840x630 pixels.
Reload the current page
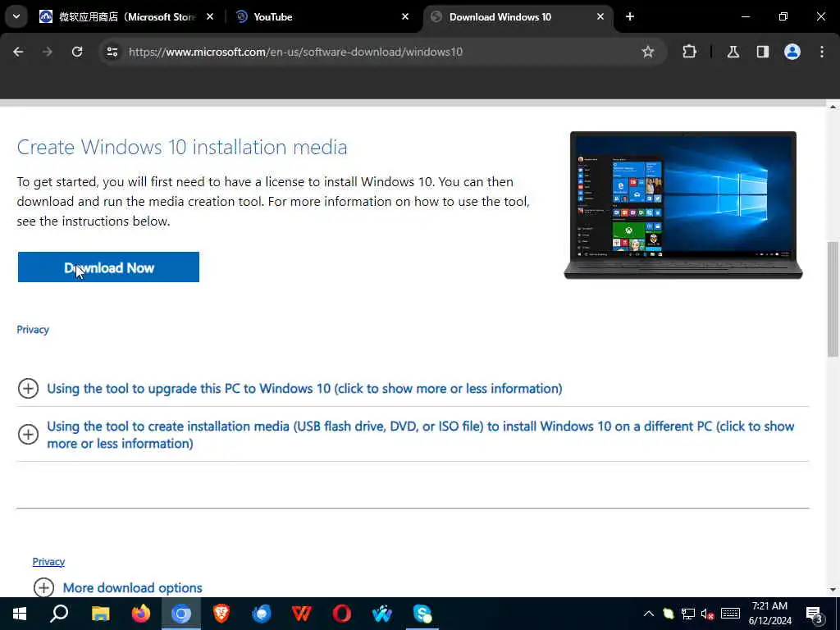coord(77,52)
